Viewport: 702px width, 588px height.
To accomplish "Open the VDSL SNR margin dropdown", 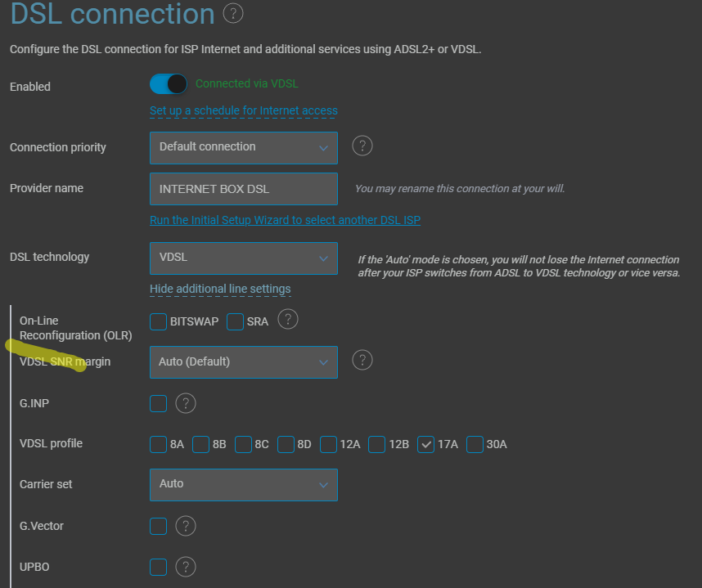I will 244,362.
